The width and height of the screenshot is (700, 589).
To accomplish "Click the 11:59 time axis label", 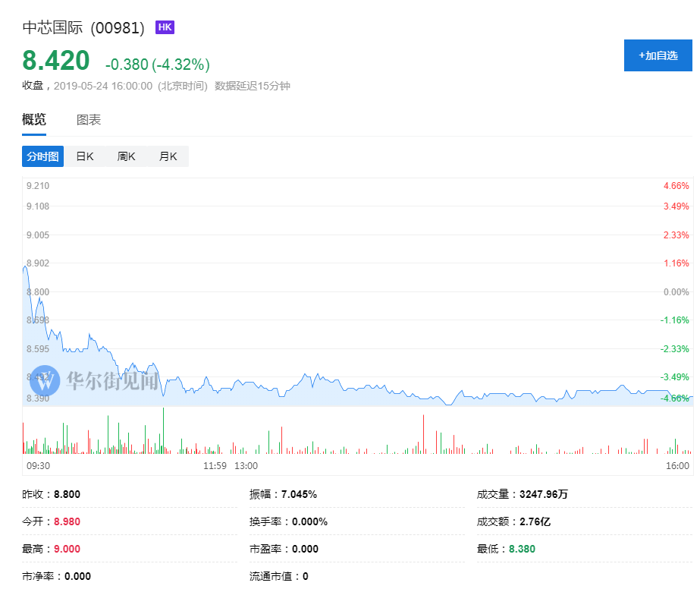I will [x=215, y=466].
